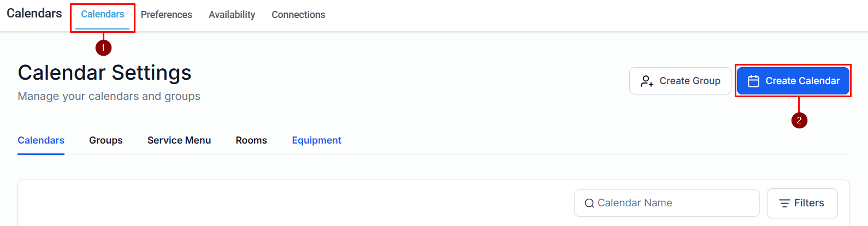
Task: Click the red annotation badge numbered 1
Action: click(x=103, y=47)
